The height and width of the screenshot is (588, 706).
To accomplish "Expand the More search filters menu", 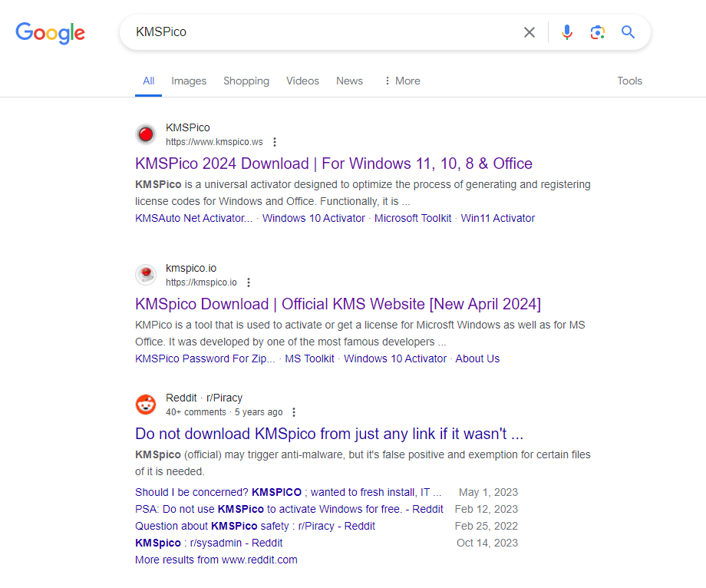I will pyautogui.click(x=401, y=81).
